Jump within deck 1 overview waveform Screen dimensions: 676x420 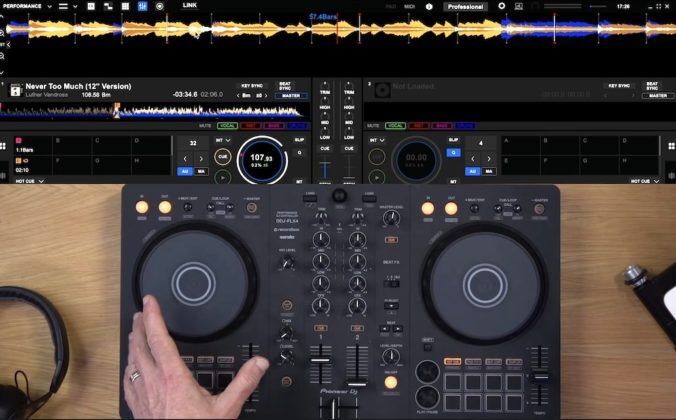click(154, 111)
